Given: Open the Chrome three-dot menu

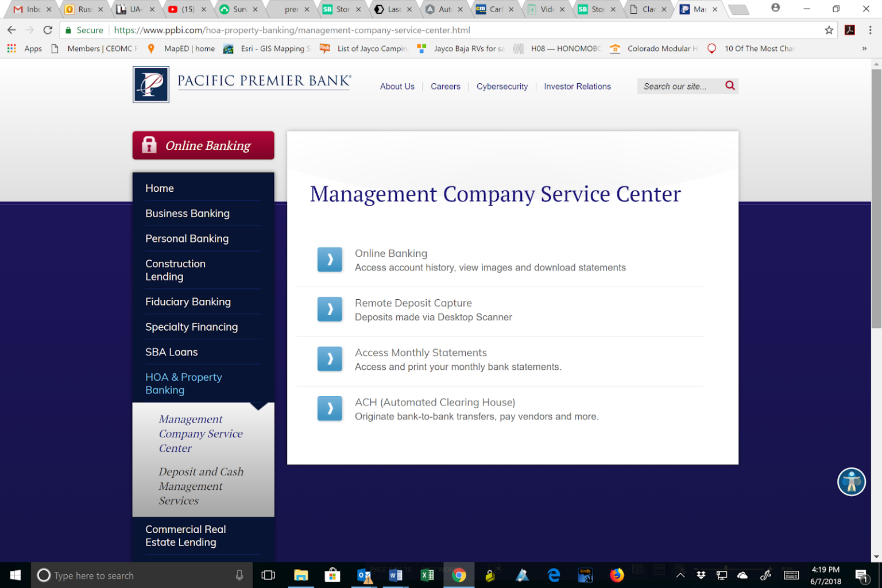Looking at the screenshot, I should click(870, 30).
